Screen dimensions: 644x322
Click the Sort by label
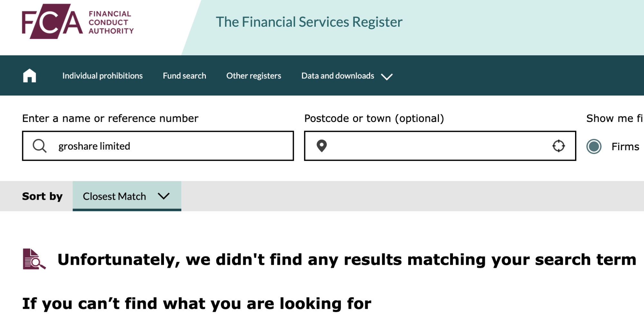[x=42, y=196]
